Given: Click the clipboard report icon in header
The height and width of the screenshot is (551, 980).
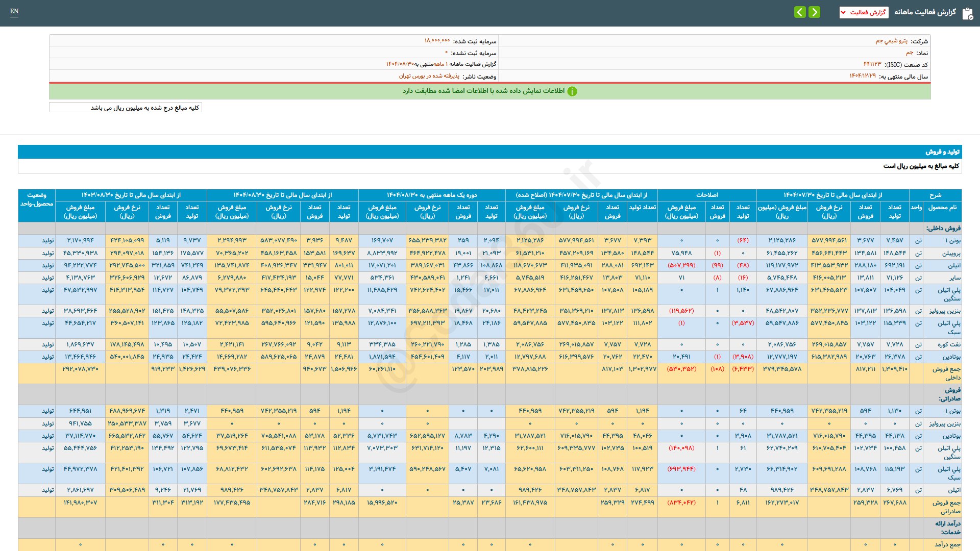Looking at the screenshot, I should [967, 13].
